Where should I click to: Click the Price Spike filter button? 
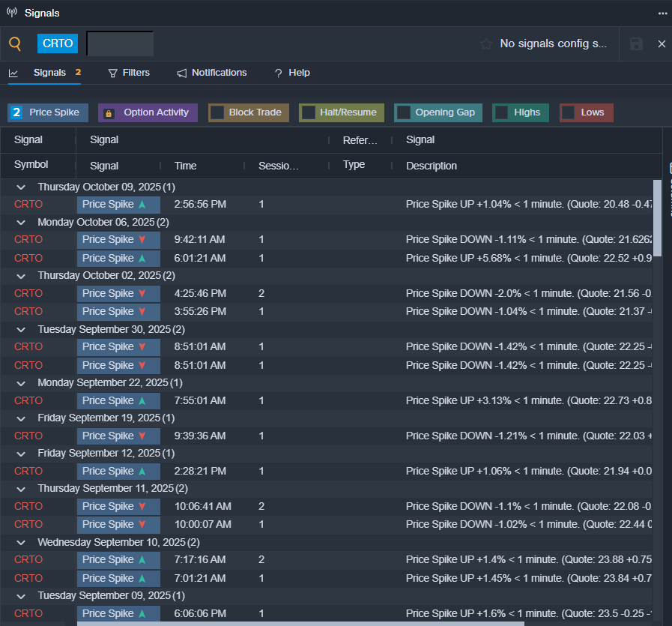(x=49, y=112)
